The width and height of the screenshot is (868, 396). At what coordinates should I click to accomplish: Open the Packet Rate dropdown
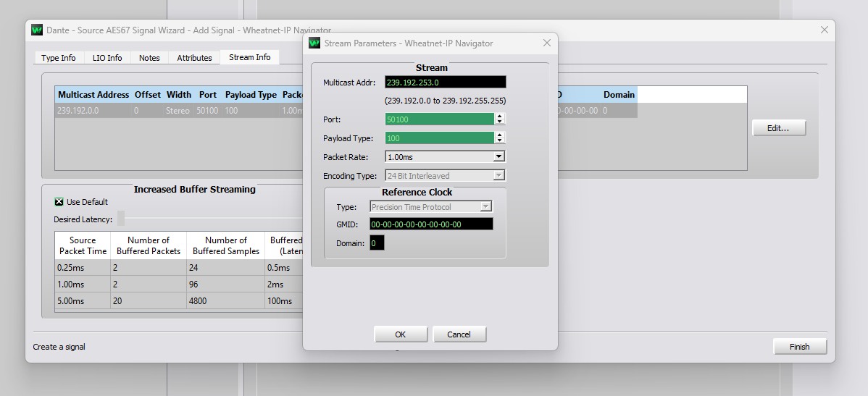tap(498, 156)
